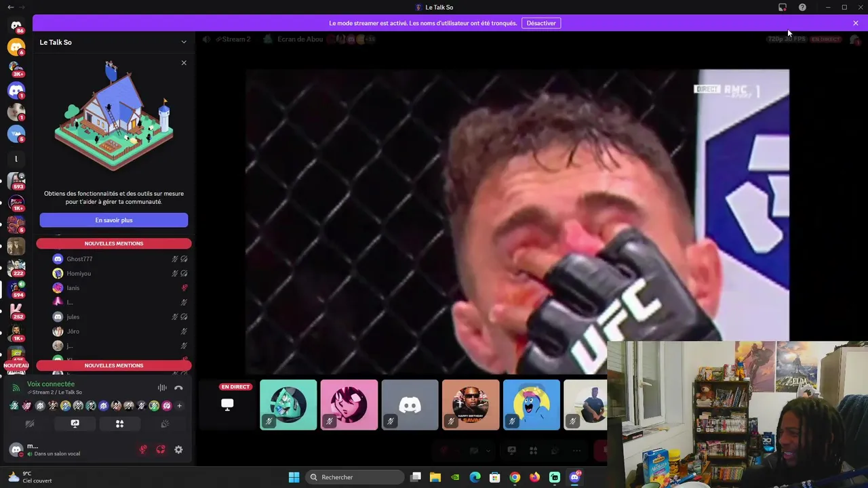Select voice user Jôro
This screenshot has width=868, height=488.
(73, 331)
